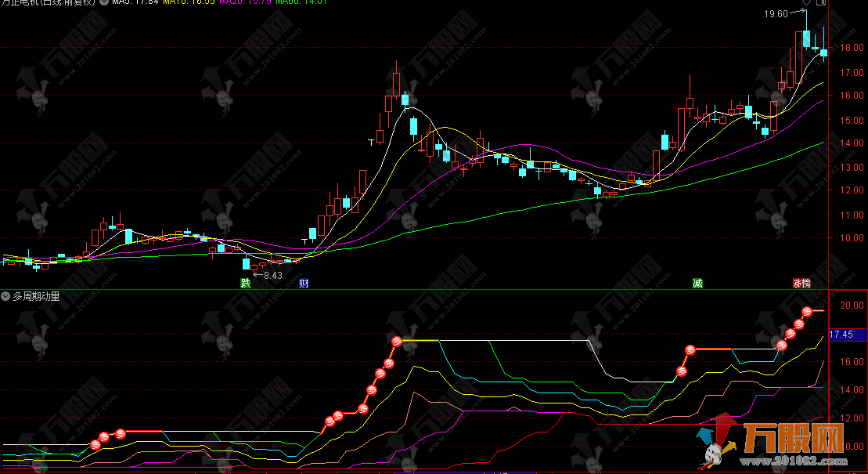Click the red 涨榜 marker icon
The image size is (868, 474).
tap(801, 283)
